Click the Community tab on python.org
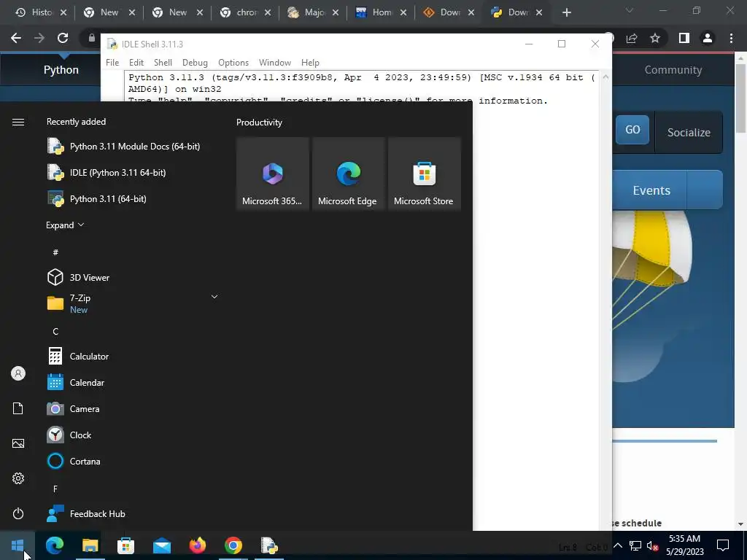This screenshot has height=560, width=747. 673,70
